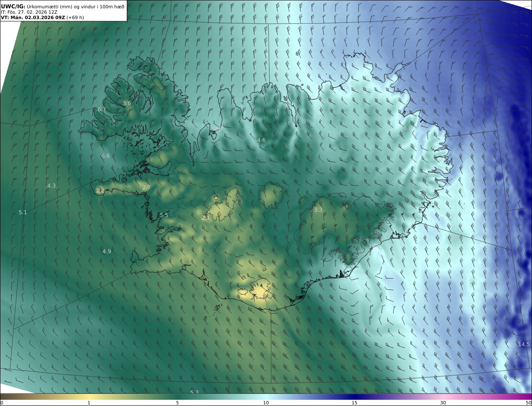Click the map value 2.1
The height and width of the screenshot is (406, 532).
pyautogui.click(x=205, y=217)
